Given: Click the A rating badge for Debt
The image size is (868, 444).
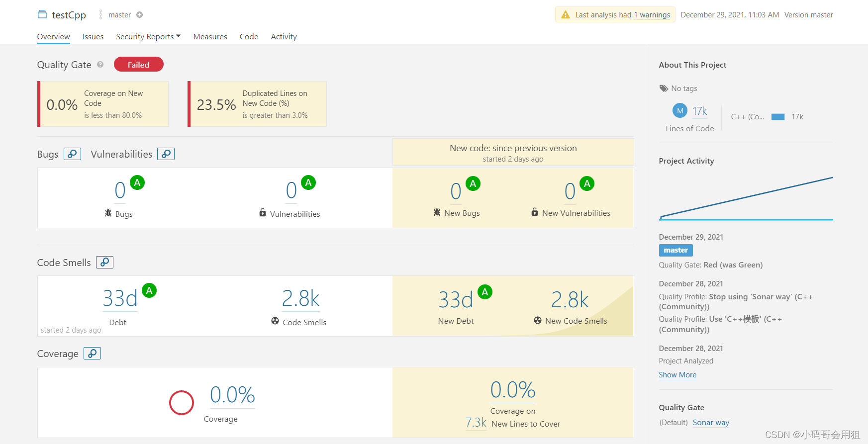Looking at the screenshot, I should [x=149, y=290].
